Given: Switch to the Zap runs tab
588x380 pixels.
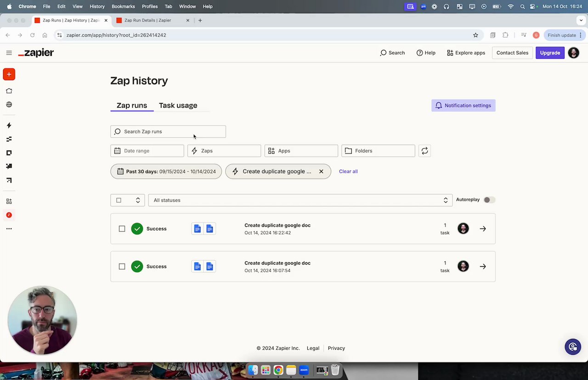Looking at the screenshot, I should [132, 105].
